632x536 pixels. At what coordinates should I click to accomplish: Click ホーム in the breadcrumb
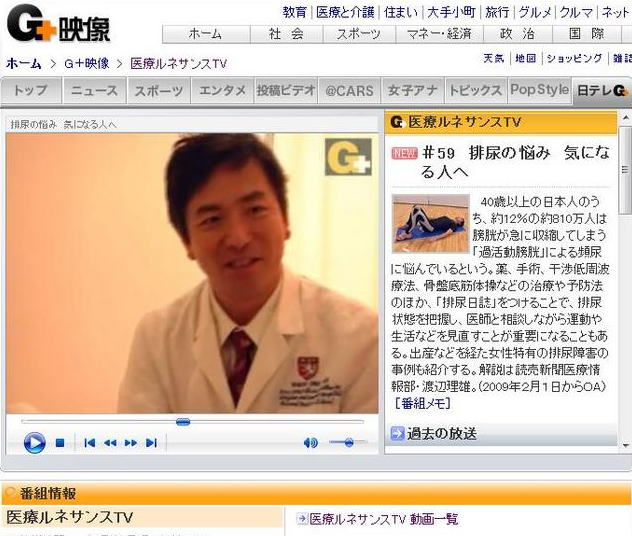23,63
